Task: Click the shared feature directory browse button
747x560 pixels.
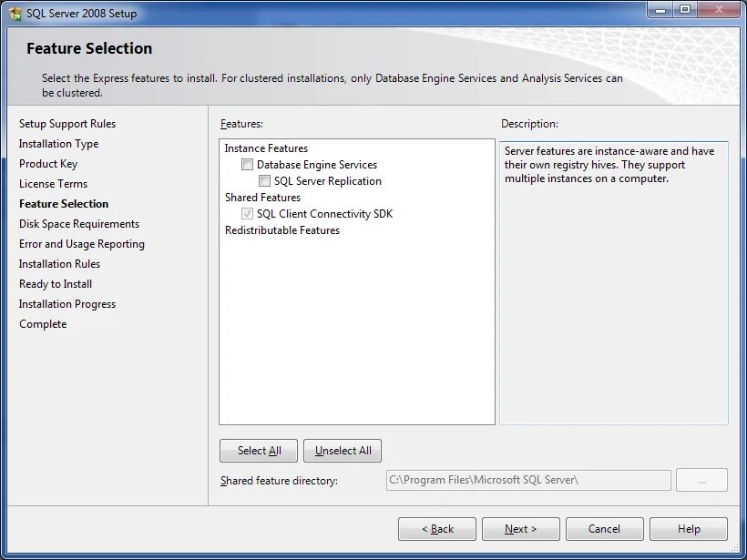Action: point(701,480)
